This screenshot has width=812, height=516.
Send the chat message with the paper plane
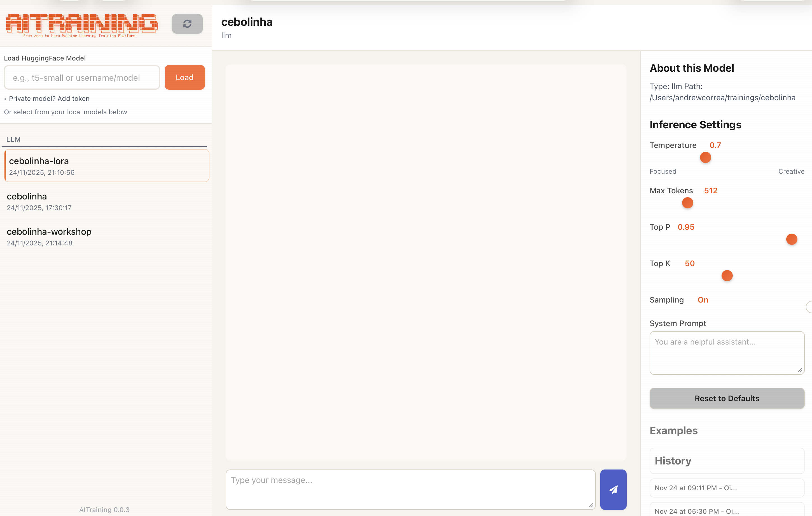(x=613, y=489)
